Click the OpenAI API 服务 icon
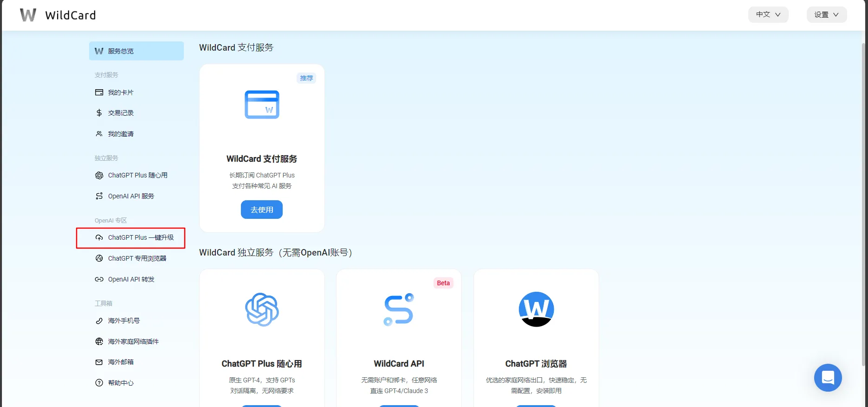Viewport: 868px width, 407px height. pyautogui.click(x=99, y=196)
